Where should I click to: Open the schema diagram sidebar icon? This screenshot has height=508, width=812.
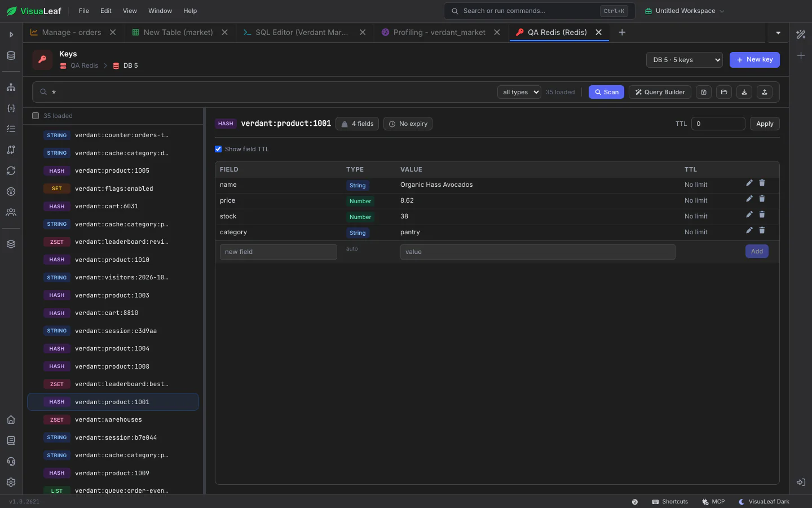pos(11,87)
